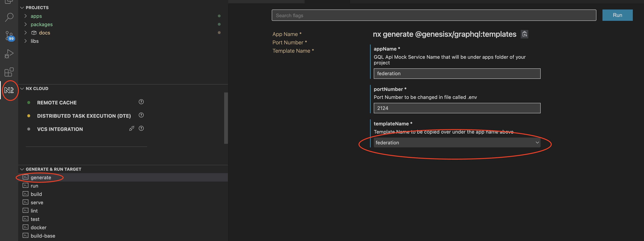Click the terminal icon beside docker
Viewport: 644px width, 241px height.
click(x=25, y=227)
